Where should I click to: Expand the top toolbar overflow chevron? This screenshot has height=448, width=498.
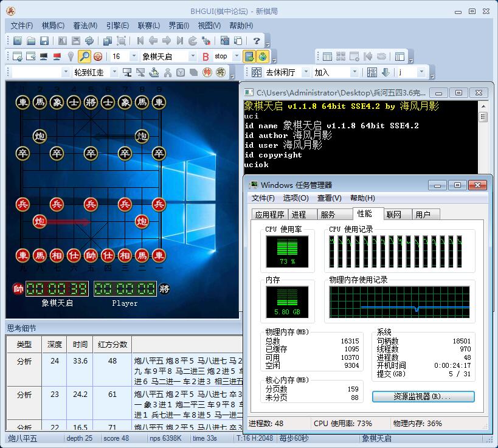[268, 44]
